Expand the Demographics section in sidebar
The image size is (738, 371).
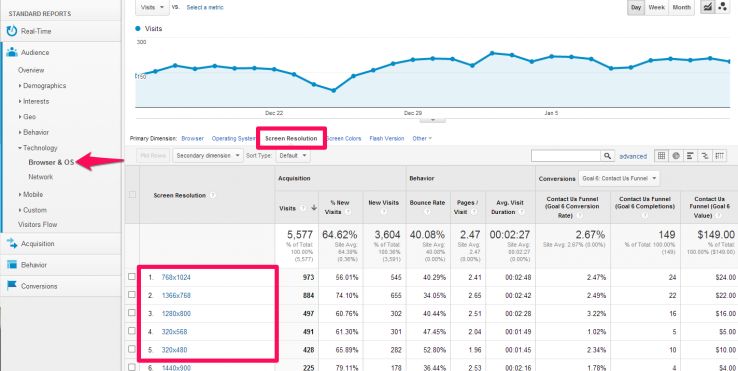(44, 86)
